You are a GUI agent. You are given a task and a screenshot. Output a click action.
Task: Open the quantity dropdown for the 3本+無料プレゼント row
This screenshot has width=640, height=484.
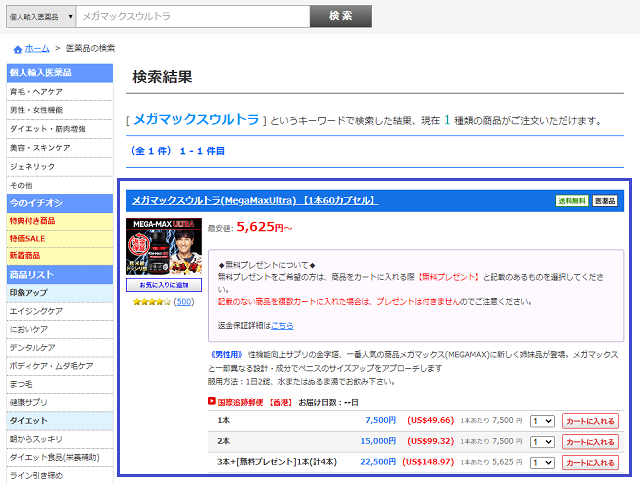tap(542, 463)
